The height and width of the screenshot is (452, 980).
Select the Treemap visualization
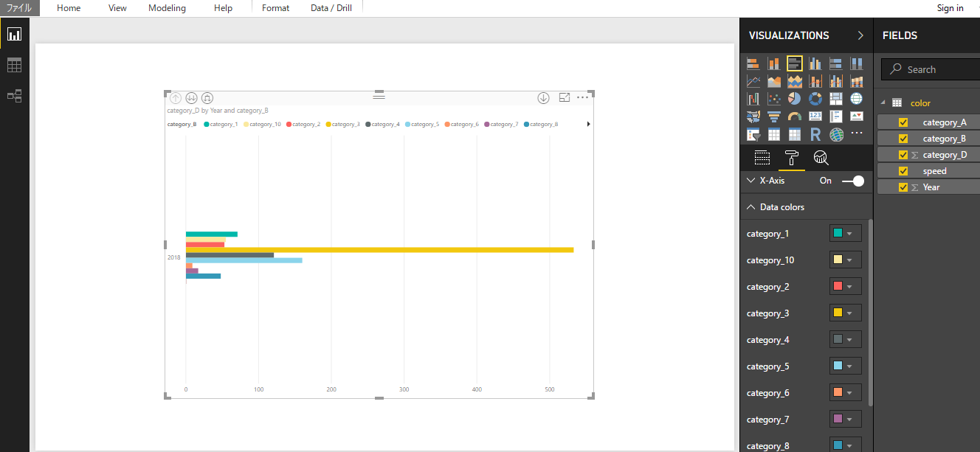pyautogui.click(x=836, y=99)
